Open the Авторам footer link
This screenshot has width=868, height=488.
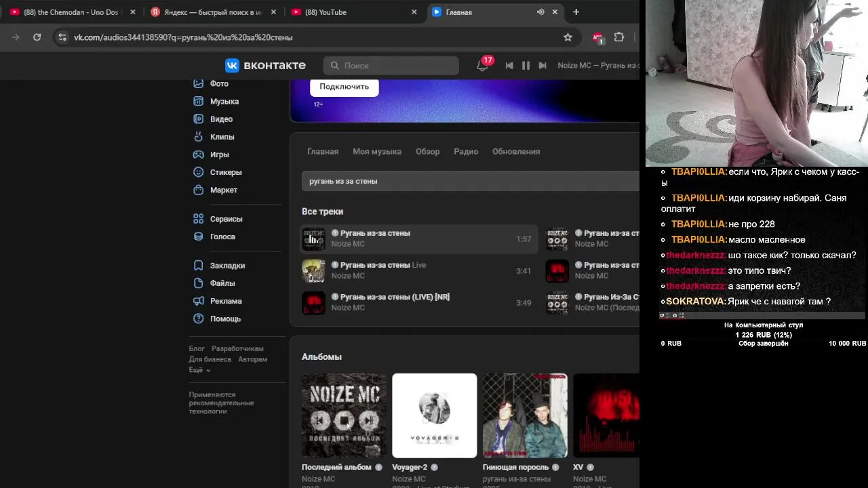[x=253, y=359]
